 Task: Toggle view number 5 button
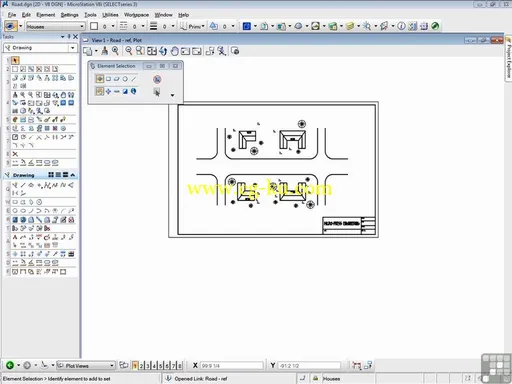tap(161, 366)
